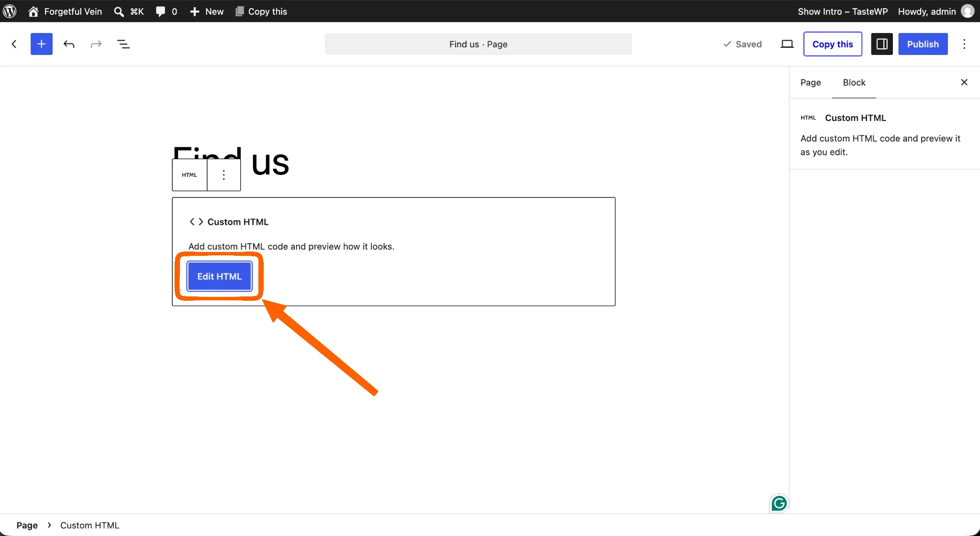
Task: Toggle the block inserter plus button
Action: point(42,44)
